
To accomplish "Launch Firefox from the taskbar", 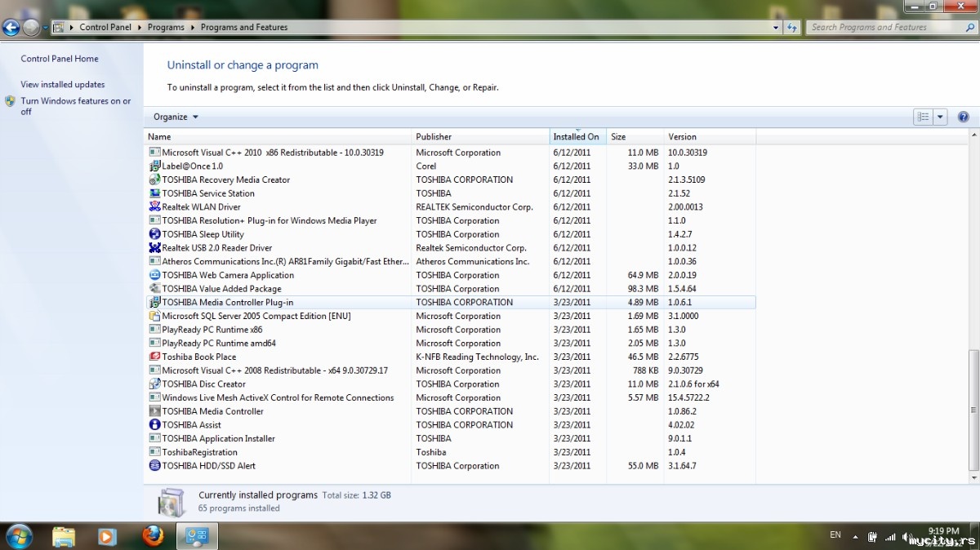I will pyautogui.click(x=153, y=536).
